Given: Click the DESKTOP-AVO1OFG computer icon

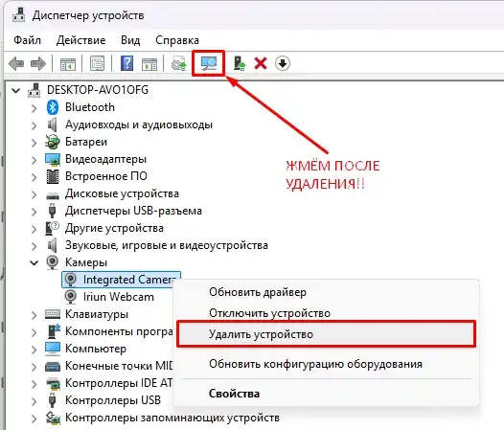Looking at the screenshot, I should [34, 90].
